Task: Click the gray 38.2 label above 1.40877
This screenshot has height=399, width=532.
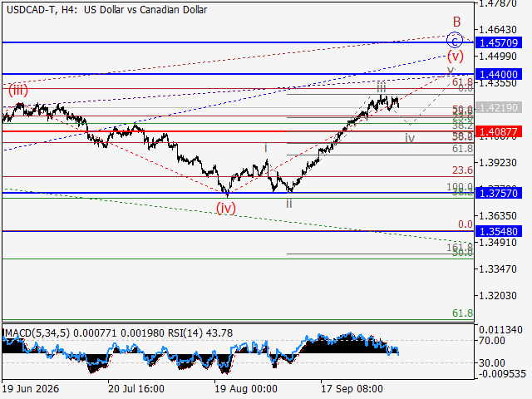Action: 462,126
